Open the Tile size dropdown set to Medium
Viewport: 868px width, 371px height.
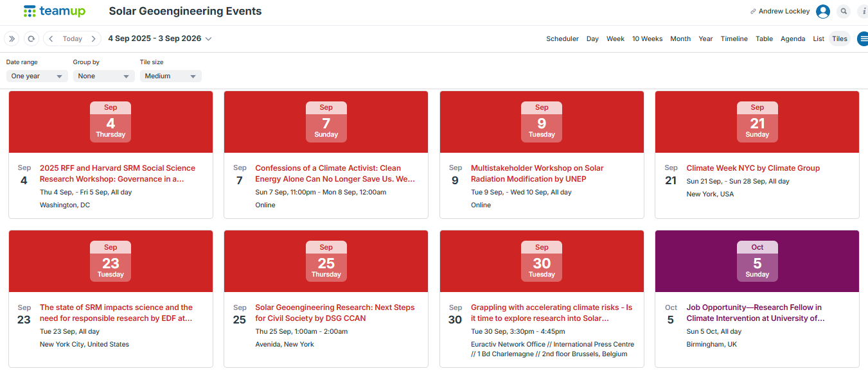tap(171, 76)
